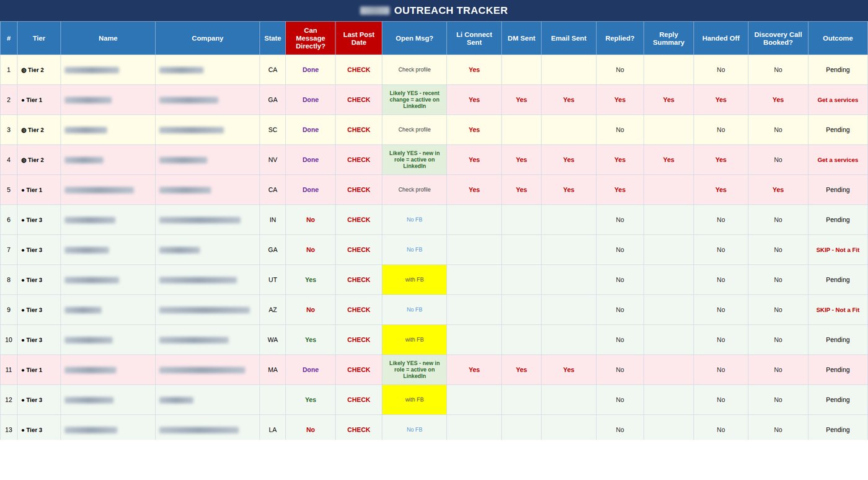Viewport: 868px width, 480px height.
Task: Click the Discovery Call Booked? header
Action: click(x=778, y=38)
